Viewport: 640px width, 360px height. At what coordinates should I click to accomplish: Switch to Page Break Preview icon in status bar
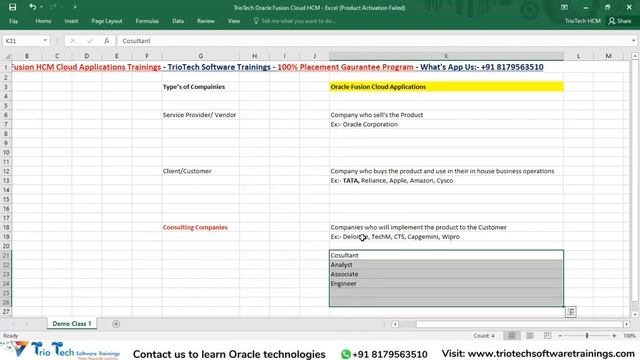pyautogui.click(x=547, y=336)
